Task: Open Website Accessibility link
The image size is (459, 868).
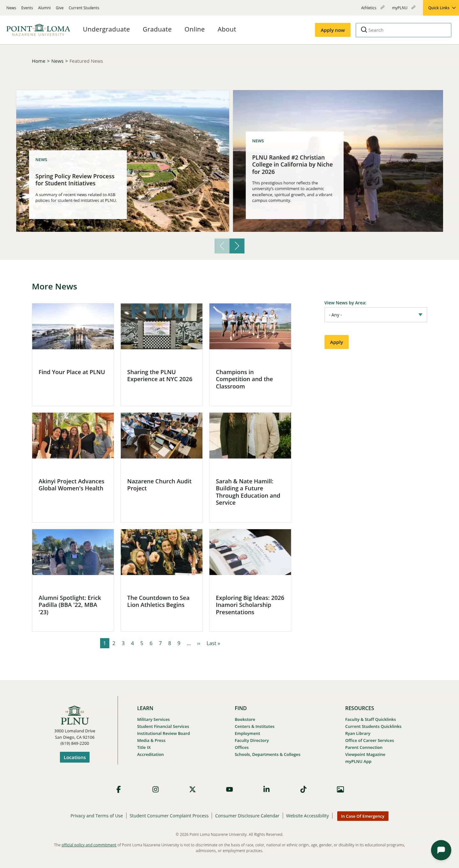Action: tap(307, 816)
